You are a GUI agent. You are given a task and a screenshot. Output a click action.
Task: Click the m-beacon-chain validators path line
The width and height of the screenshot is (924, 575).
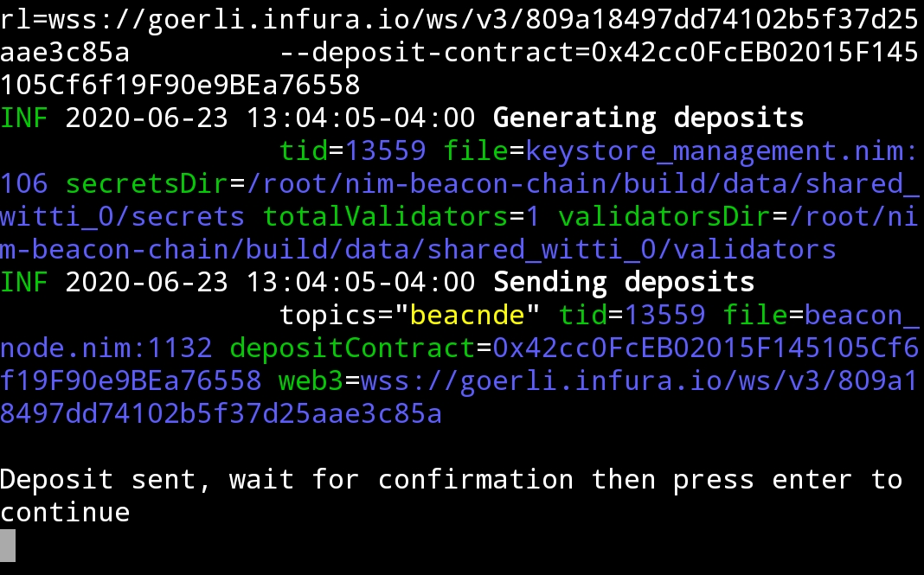pos(418,250)
